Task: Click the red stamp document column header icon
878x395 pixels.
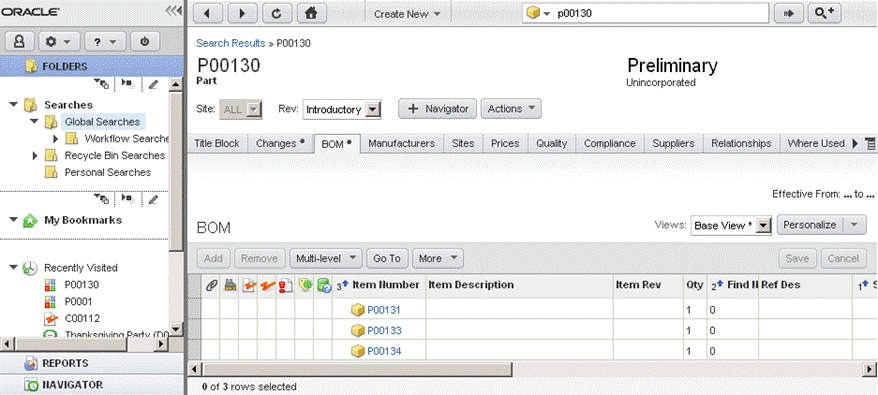Action: coord(286,285)
